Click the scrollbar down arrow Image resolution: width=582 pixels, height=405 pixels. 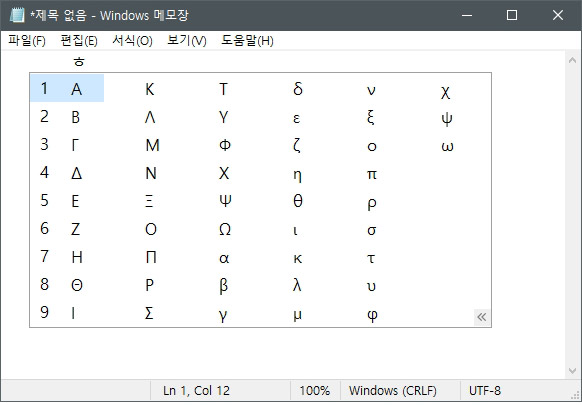(572, 370)
